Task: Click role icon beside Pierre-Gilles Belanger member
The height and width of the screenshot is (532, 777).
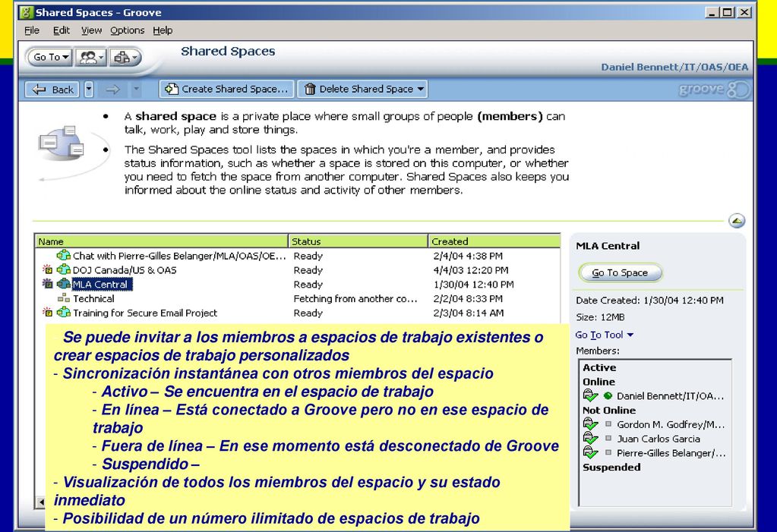Action: point(590,453)
